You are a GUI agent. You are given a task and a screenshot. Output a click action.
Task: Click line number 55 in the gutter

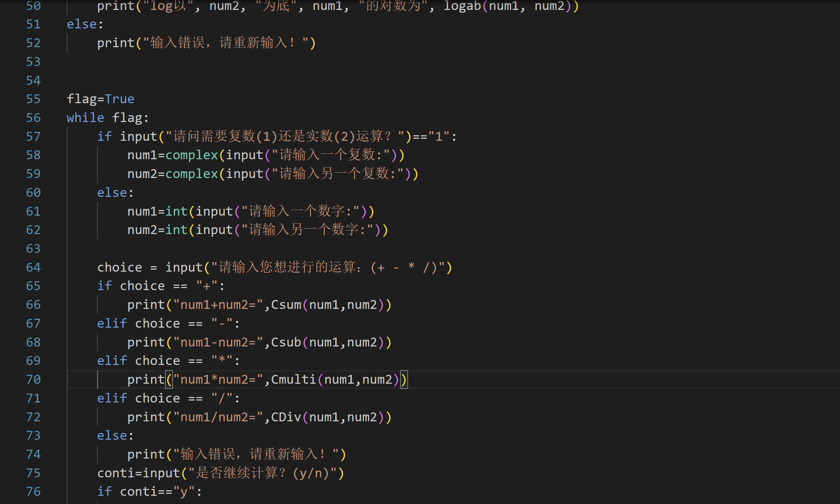[33, 99]
